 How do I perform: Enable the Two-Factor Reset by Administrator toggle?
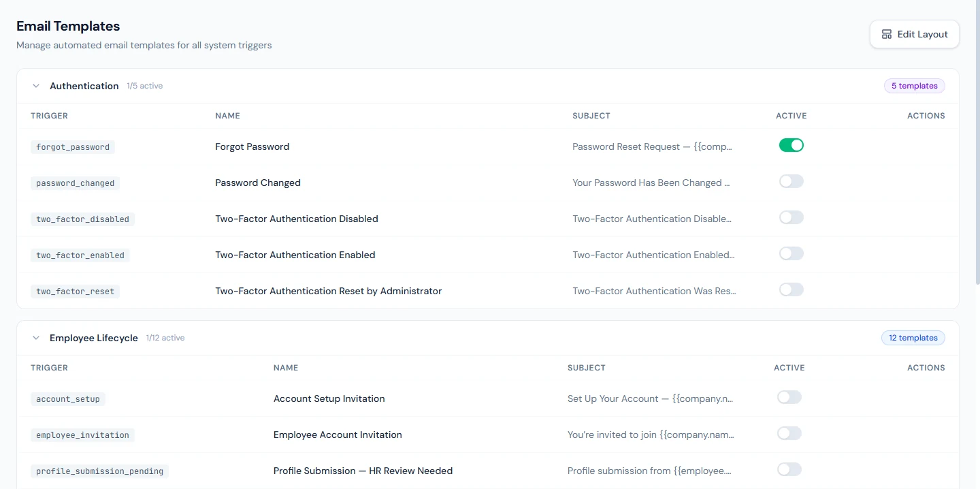(x=791, y=289)
